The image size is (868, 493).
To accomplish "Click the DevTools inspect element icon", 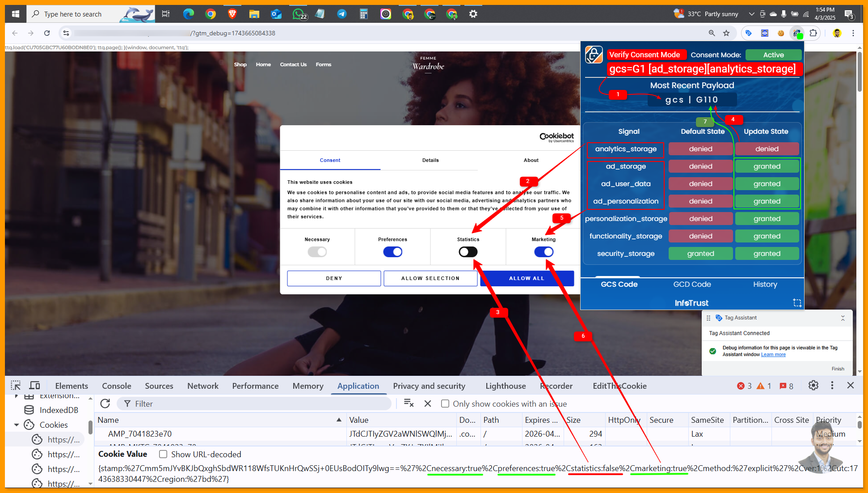I will tap(16, 386).
